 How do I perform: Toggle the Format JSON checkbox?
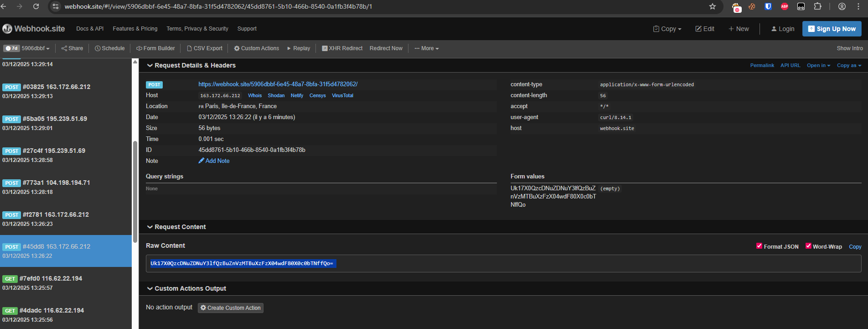click(759, 246)
